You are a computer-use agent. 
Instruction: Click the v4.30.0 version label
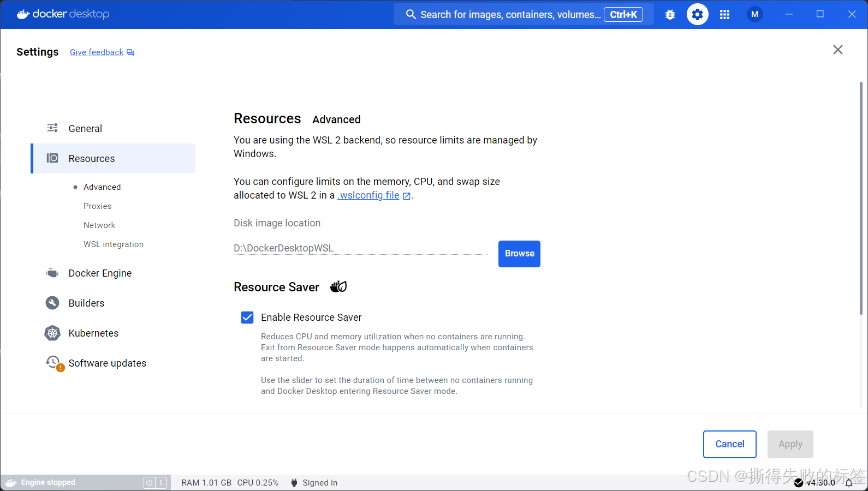point(821,483)
